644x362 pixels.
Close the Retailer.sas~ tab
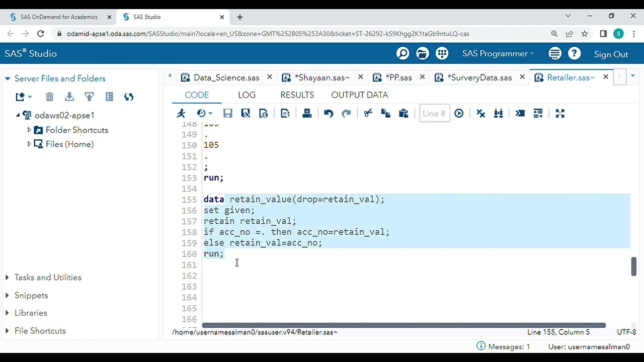[x=606, y=77]
